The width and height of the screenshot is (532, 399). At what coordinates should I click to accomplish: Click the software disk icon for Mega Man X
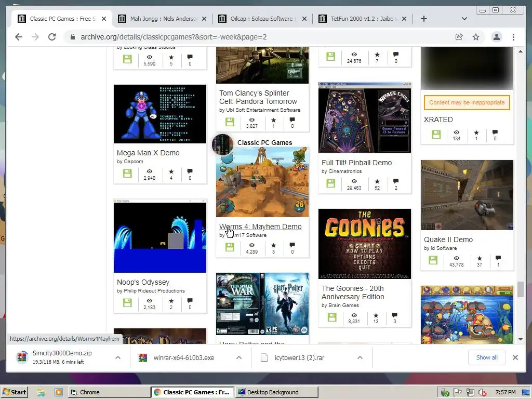click(x=127, y=174)
